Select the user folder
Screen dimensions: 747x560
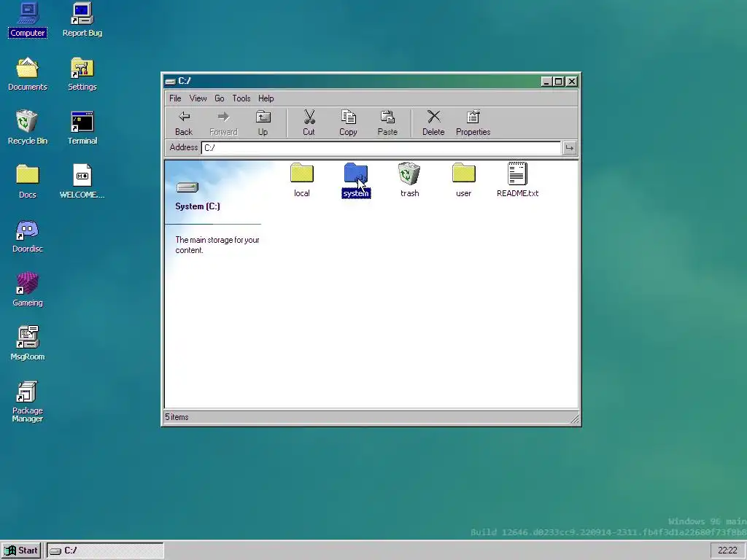pos(463,181)
